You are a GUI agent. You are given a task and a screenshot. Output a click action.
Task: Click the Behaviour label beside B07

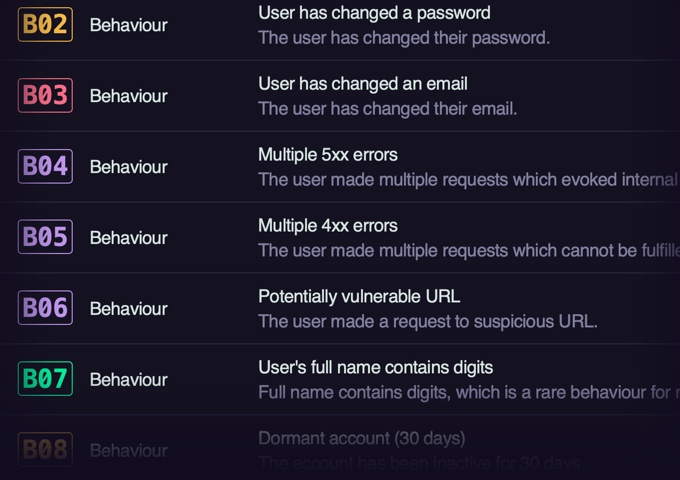tap(128, 380)
